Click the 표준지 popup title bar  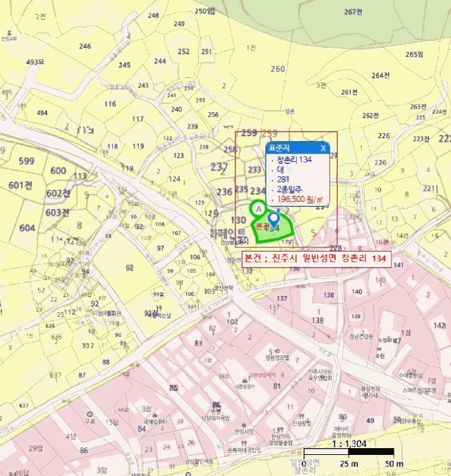tap(298, 148)
